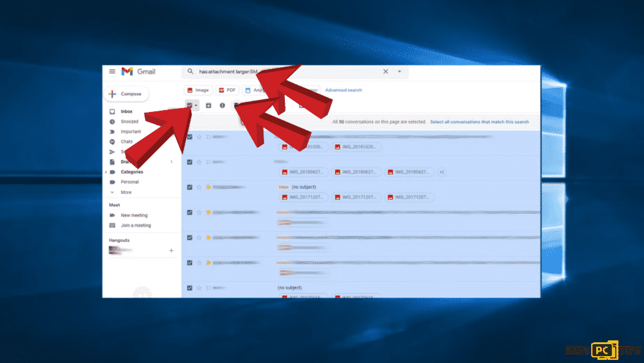Toggle the select-all checkbox in toolbar
The width and height of the screenshot is (644, 363).
coord(189,106)
